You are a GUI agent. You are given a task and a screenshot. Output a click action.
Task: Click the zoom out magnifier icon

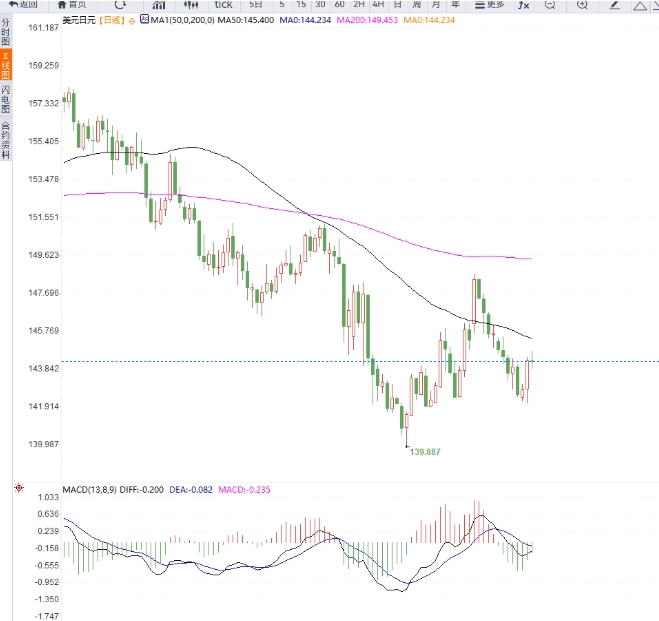[x=550, y=5]
